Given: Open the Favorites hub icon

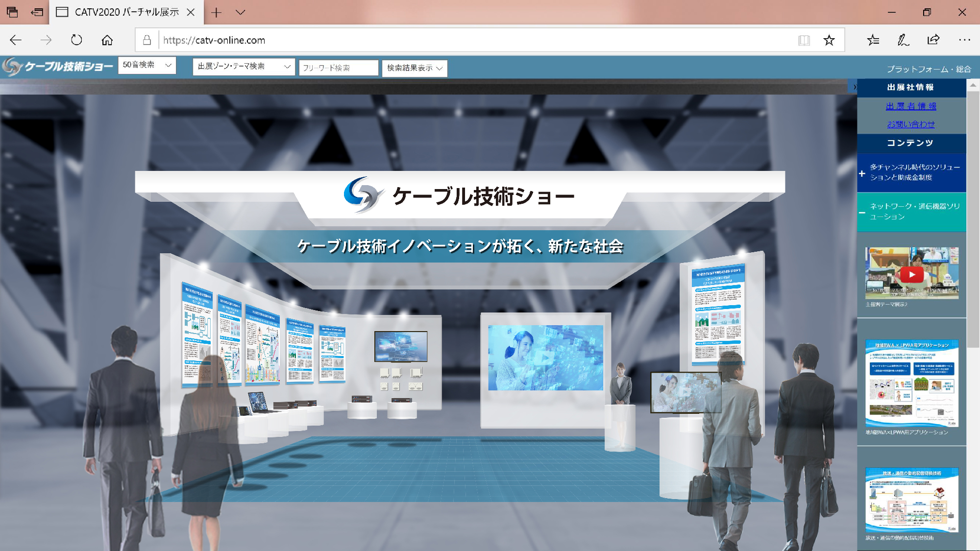Looking at the screenshot, I should point(873,40).
